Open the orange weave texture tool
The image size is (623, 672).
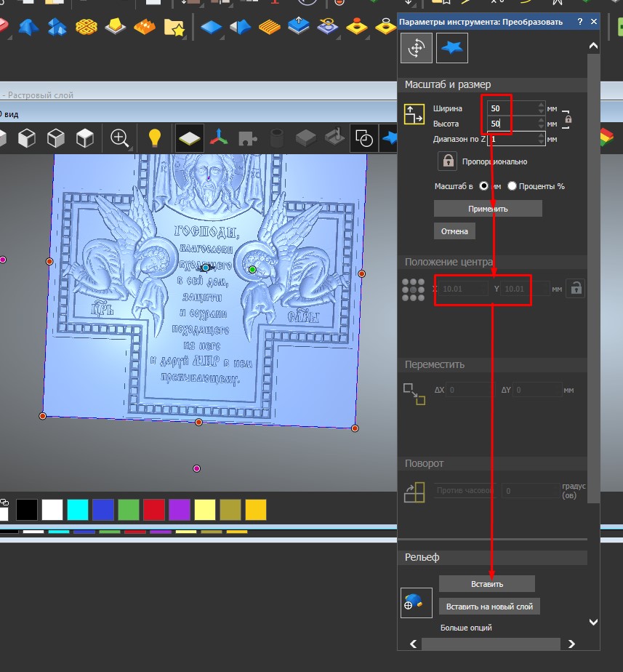[86, 28]
